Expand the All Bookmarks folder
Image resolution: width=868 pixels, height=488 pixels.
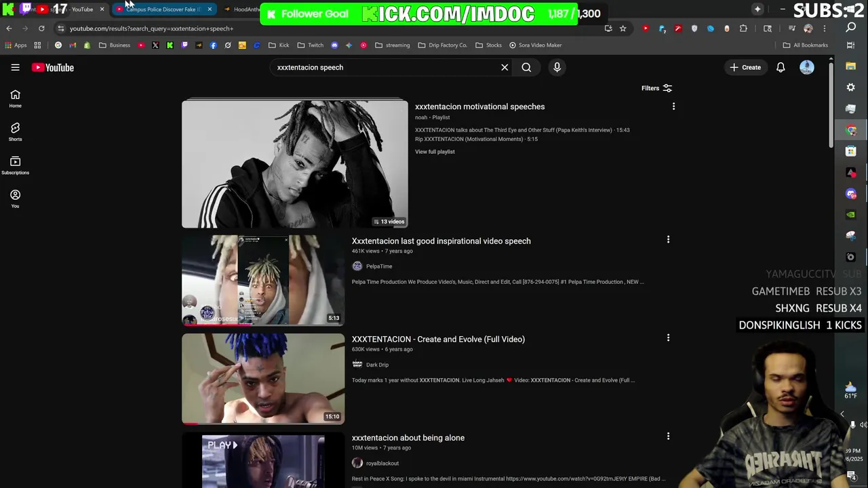(x=806, y=45)
